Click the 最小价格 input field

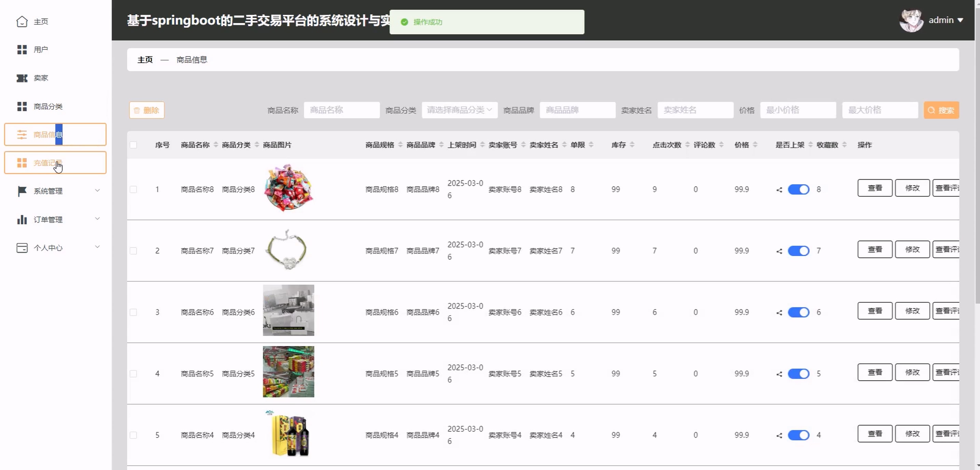pos(798,110)
